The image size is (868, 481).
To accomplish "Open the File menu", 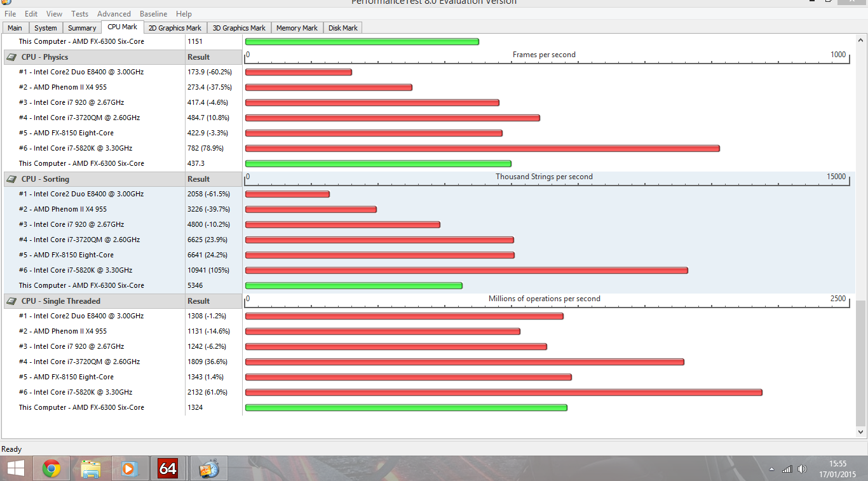I will click(x=10, y=13).
